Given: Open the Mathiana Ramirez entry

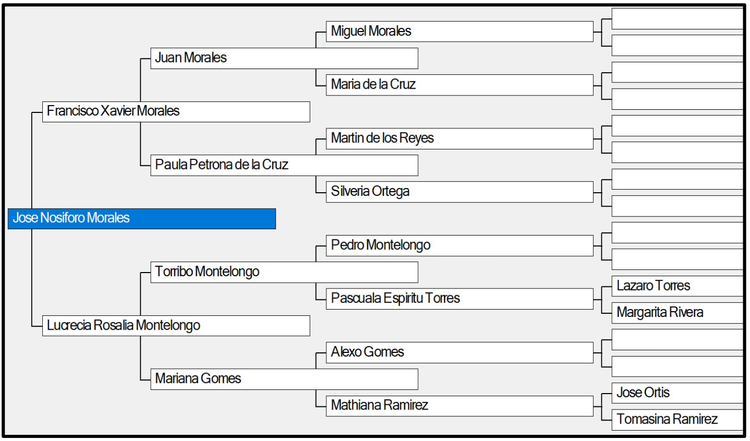Looking at the screenshot, I should [460, 406].
